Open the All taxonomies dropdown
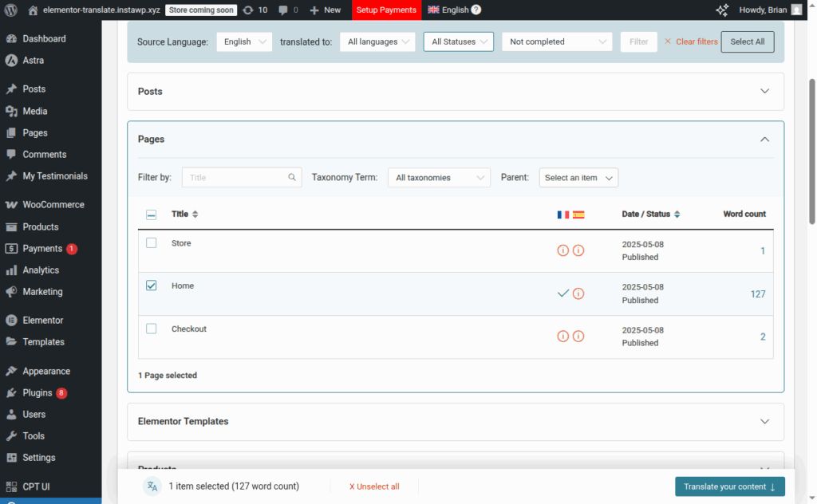817x504 pixels. [x=440, y=178]
